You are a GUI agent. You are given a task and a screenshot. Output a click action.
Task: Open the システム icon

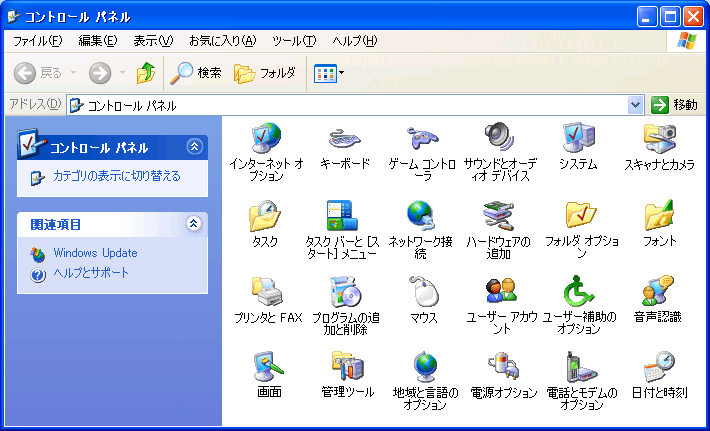click(x=578, y=138)
